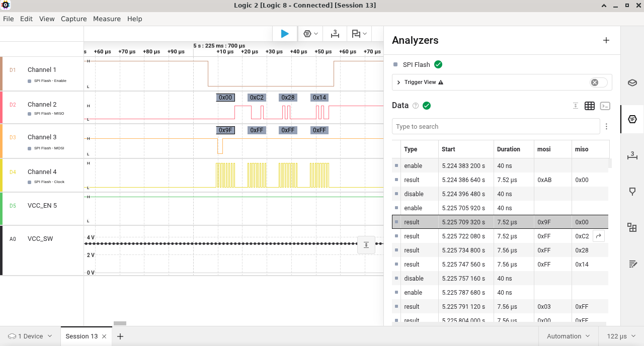Select Channel 1 label
Image resolution: width=644 pixels, height=346 pixels.
pyautogui.click(x=42, y=70)
